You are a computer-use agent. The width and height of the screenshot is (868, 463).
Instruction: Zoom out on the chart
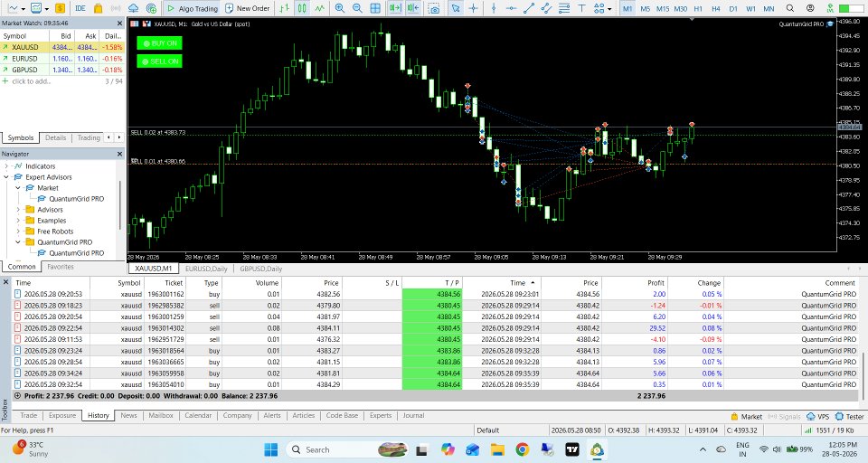358,8
